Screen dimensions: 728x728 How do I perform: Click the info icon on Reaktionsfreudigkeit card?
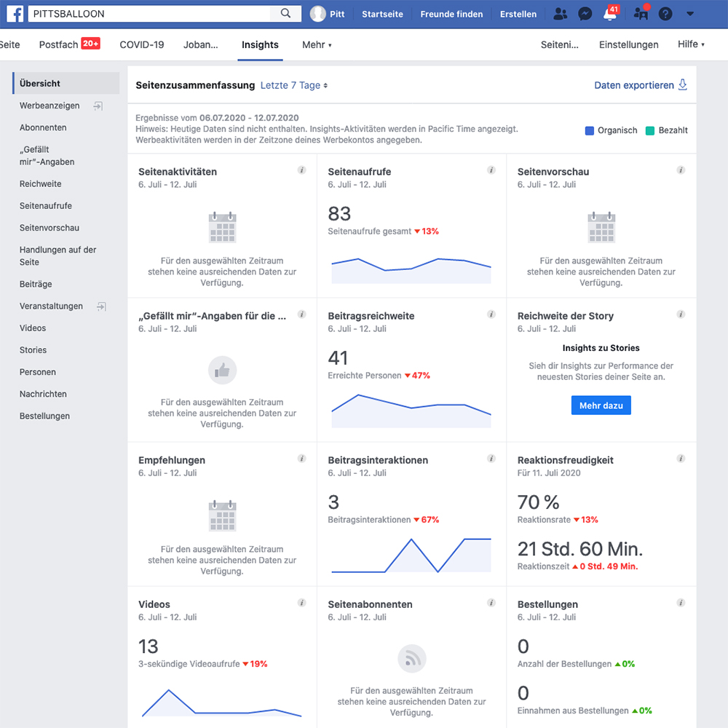681,459
